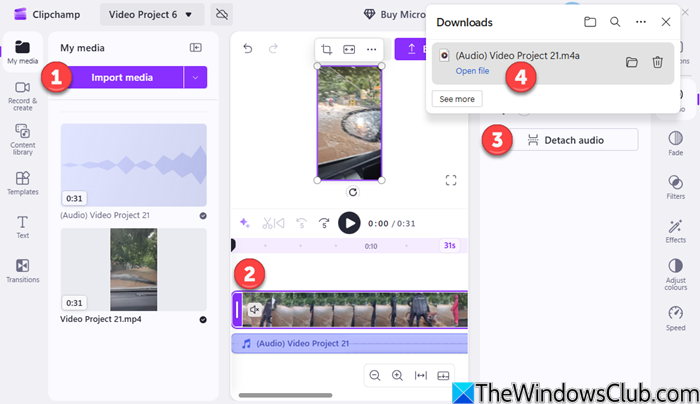Select the crop tool icon
Image resolution: width=700 pixels, height=404 pixels.
tap(326, 50)
